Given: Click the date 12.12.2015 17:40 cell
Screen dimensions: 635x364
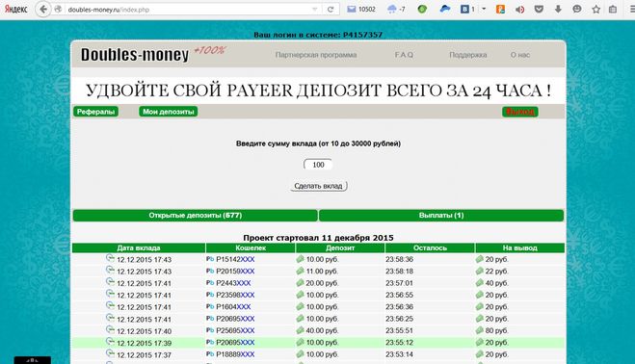Looking at the screenshot, I should (x=144, y=331).
